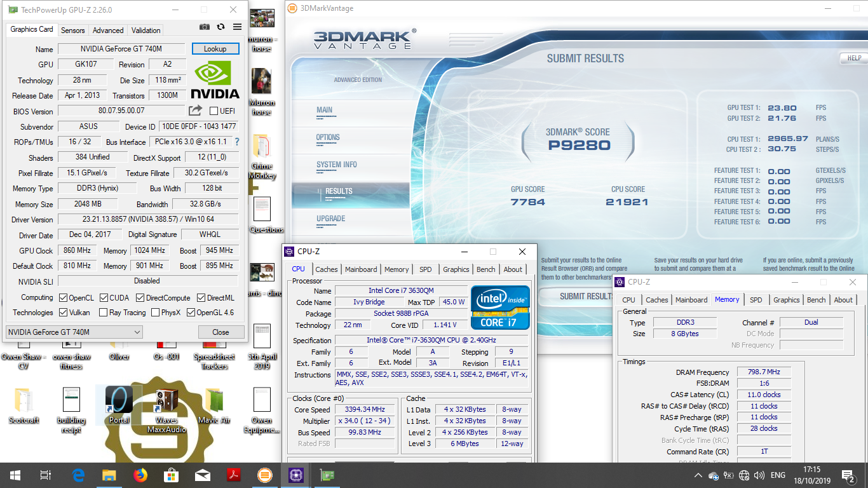
Task: Click the Bus Interface question mark
Action: click(237, 142)
